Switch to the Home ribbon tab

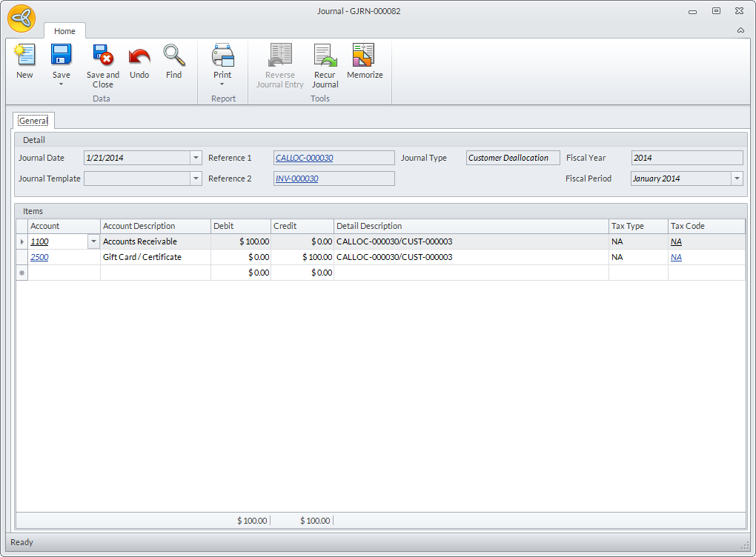pos(64,31)
